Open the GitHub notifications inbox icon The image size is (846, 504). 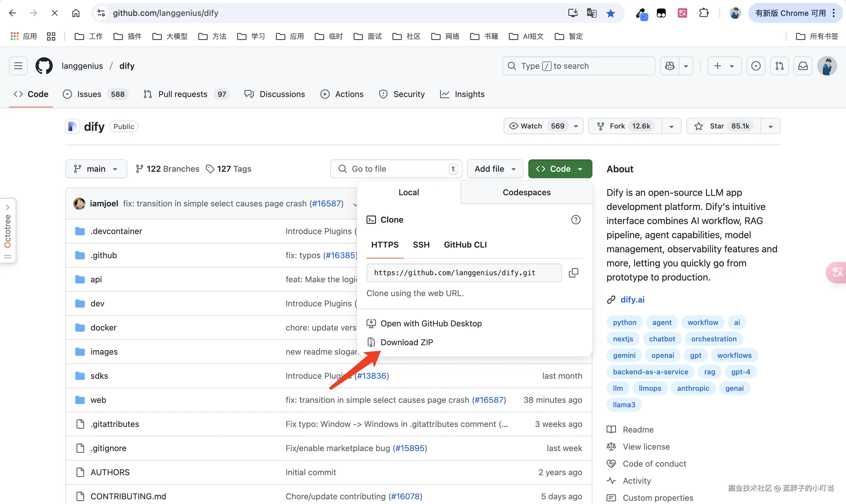click(x=803, y=66)
